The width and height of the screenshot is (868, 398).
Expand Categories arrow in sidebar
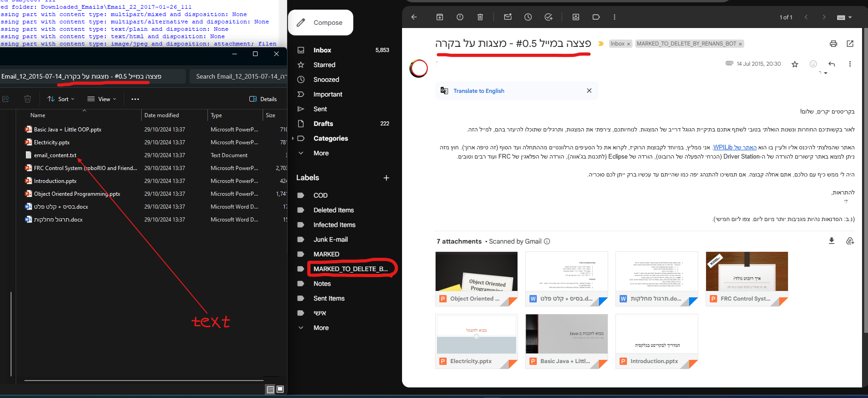tap(293, 138)
